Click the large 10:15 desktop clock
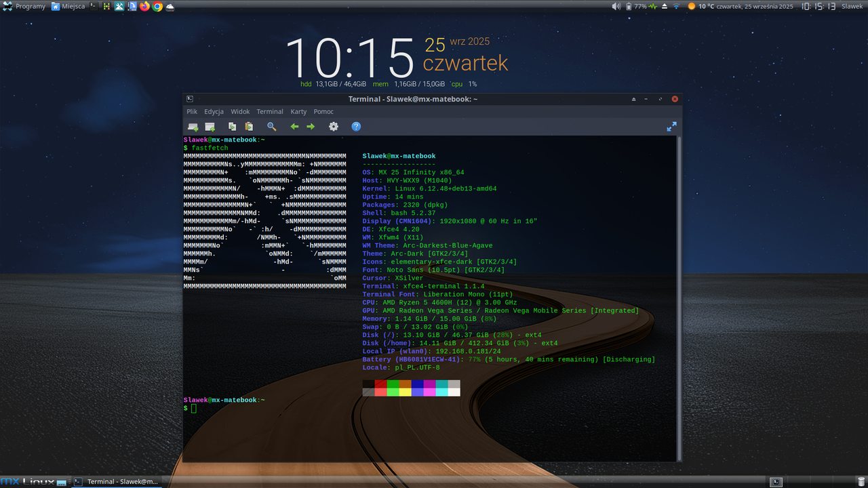 350,57
